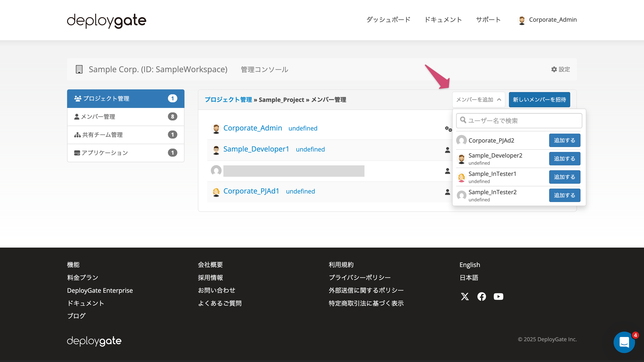Open the ダッシュボード menu item
The height and width of the screenshot is (362, 644).
click(x=388, y=19)
